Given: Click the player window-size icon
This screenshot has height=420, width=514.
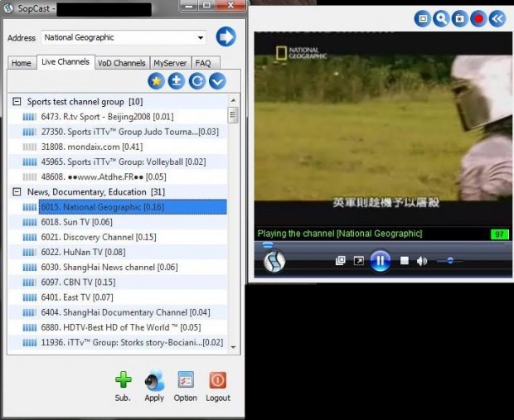Looking at the screenshot, I should click(423, 19).
